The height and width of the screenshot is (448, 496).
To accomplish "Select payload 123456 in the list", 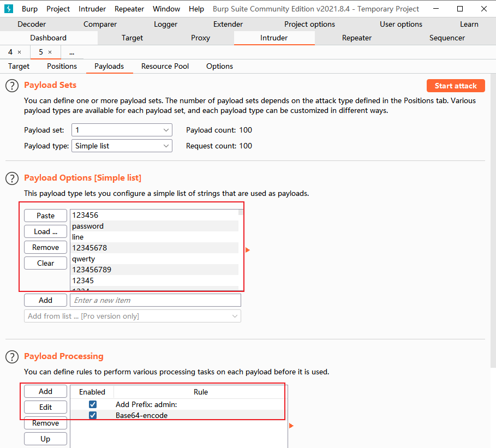I will pyautogui.click(x=154, y=215).
